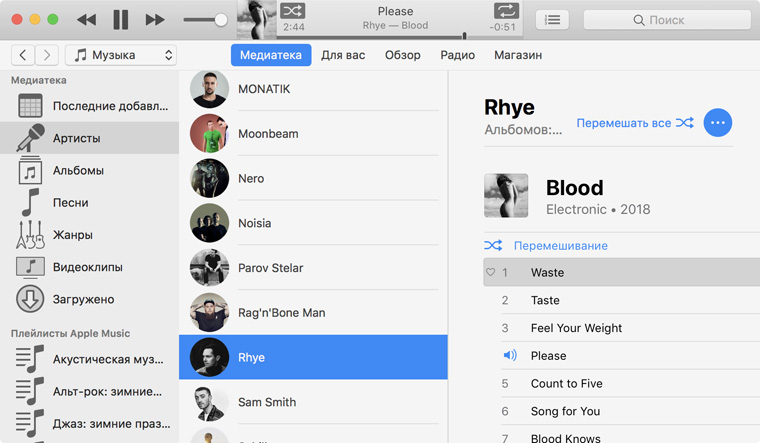
Task: Toggle shuffle in the now playing display
Action: point(293,11)
